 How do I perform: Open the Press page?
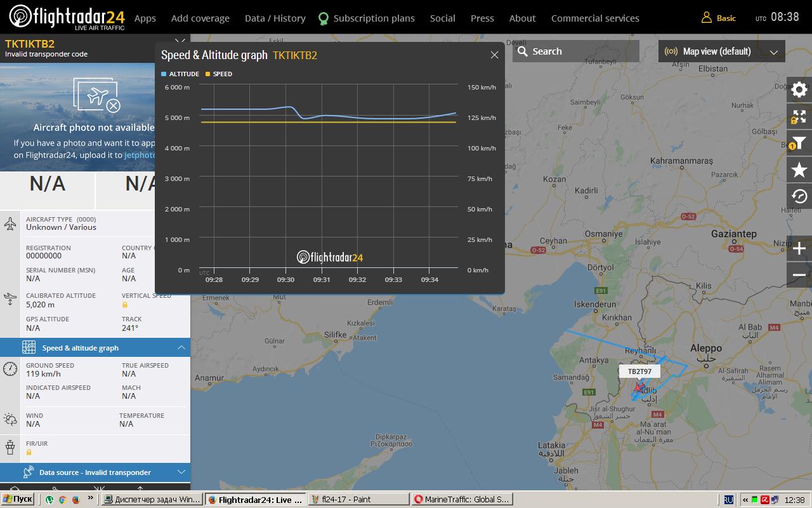[x=482, y=18]
